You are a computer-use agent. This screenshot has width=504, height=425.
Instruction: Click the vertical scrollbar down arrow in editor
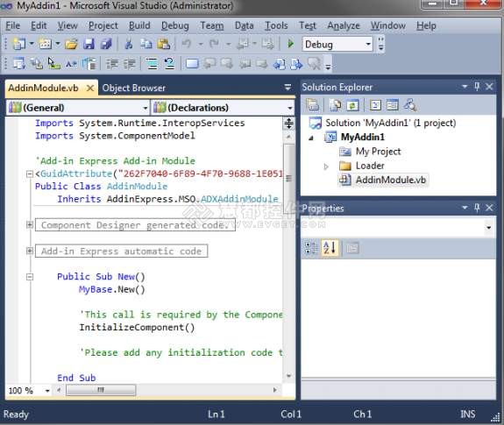tap(288, 375)
